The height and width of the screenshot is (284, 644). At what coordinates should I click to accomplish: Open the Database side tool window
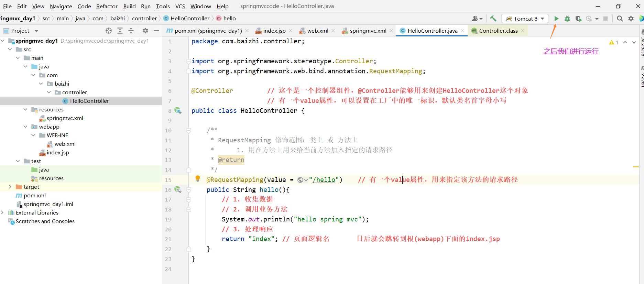(x=642, y=43)
